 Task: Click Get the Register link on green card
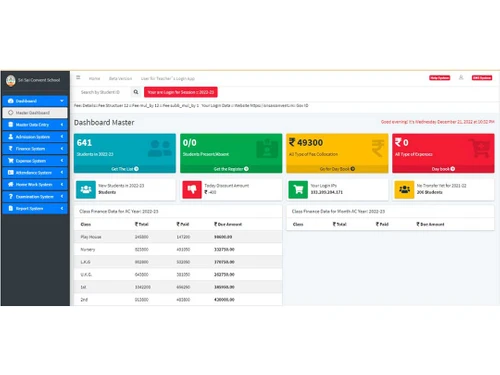pyautogui.click(x=231, y=169)
